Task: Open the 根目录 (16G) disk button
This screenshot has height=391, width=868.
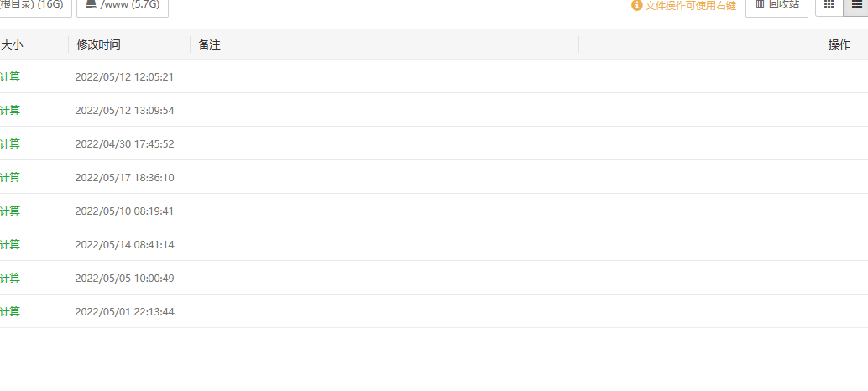Action: point(34,6)
